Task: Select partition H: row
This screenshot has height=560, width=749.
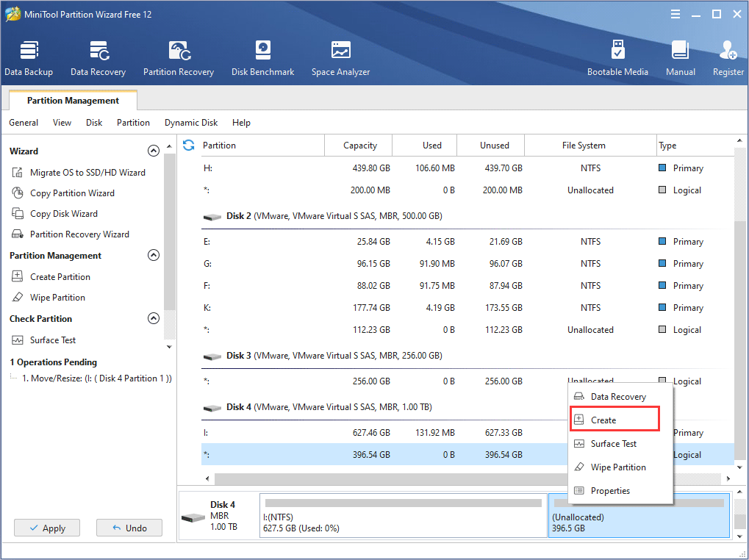Action: (x=467, y=168)
